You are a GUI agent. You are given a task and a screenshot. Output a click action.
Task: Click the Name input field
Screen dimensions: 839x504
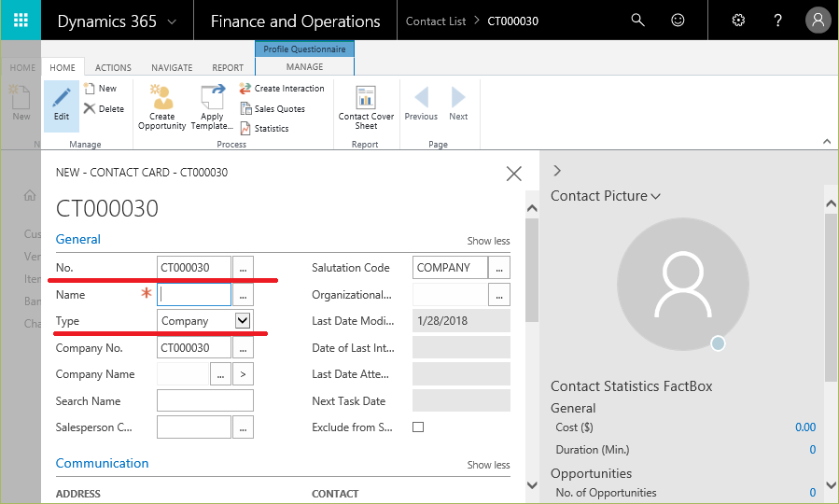point(194,294)
